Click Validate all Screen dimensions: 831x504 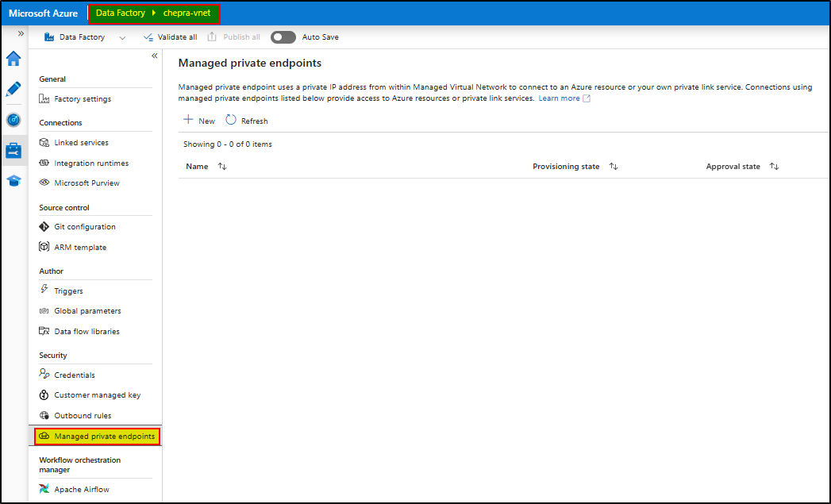click(x=170, y=37)
